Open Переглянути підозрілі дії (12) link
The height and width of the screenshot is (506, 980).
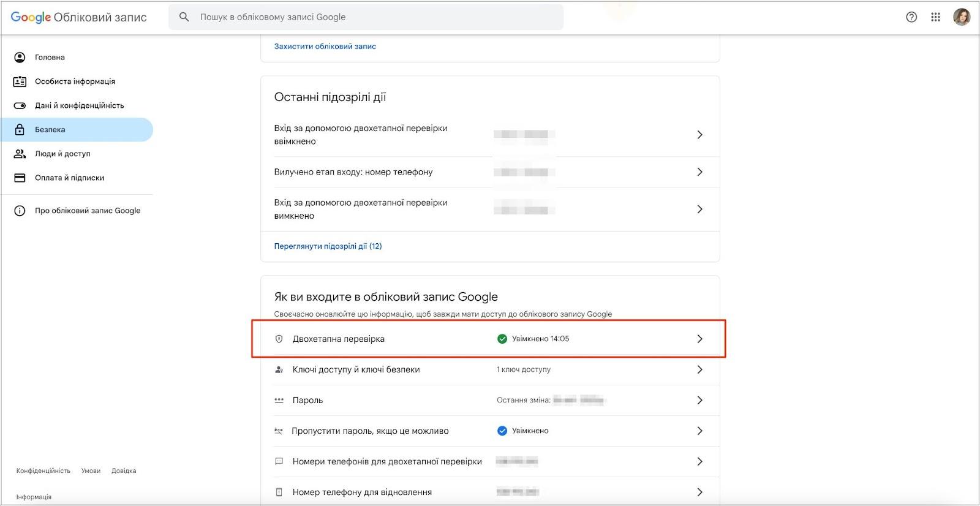[x=328, y=246]
